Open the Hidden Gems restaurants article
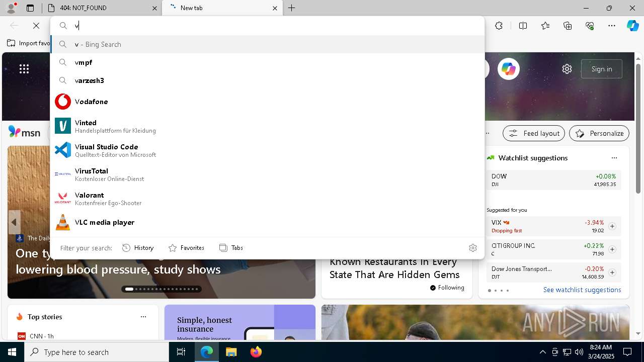The width and height of the screenshot is (644, 362). (x=394, y=268)
